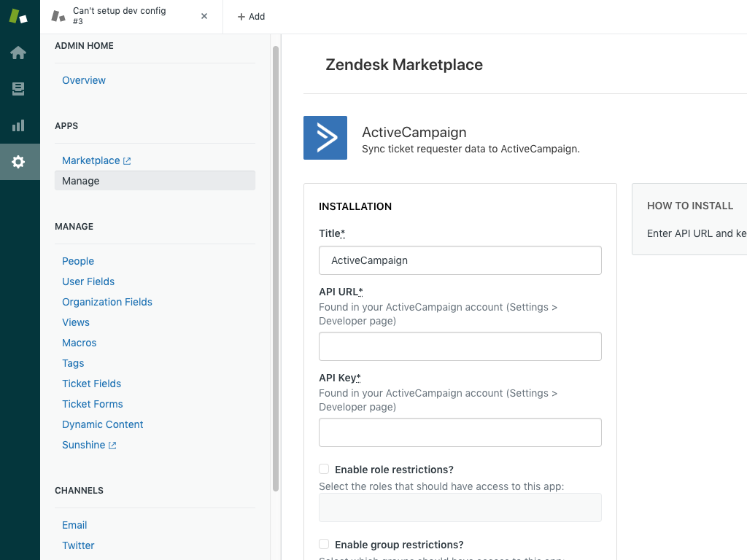This screenshot has width=747, height=560.
Task: Open the Home dashboard icon
Action: 19,52
